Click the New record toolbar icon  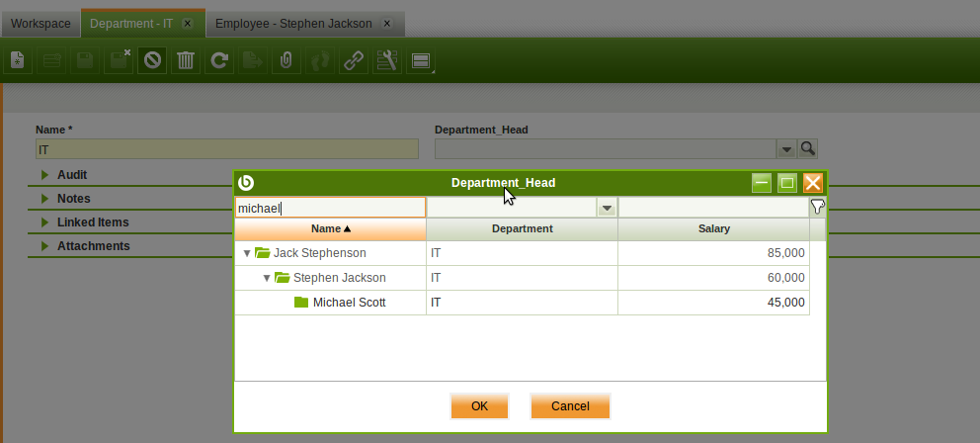pos(18,61)
